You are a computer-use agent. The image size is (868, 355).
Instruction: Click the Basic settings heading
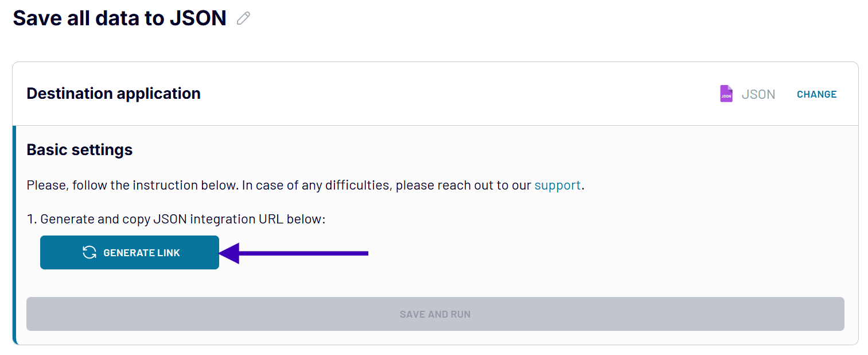[x=79, y=149]
